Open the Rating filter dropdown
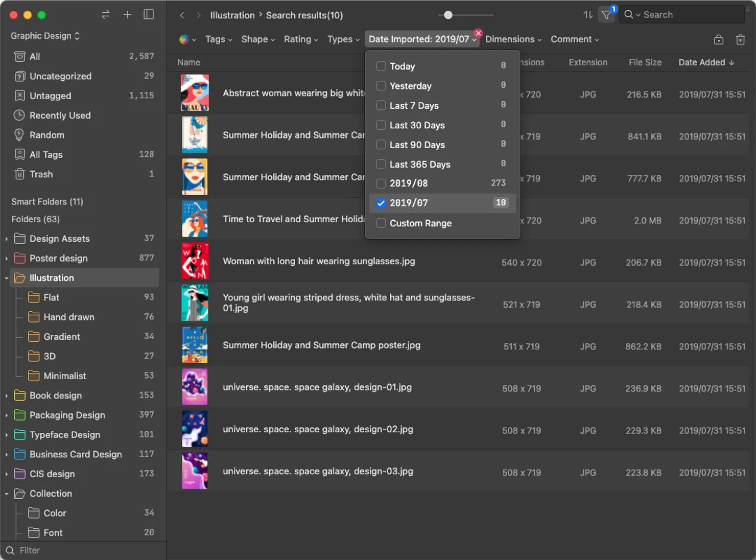Screen dimensions: 756x560 coord(301,39)
